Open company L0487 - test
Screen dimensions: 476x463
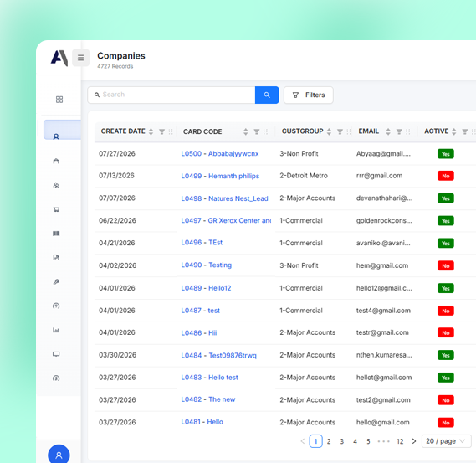201,311
